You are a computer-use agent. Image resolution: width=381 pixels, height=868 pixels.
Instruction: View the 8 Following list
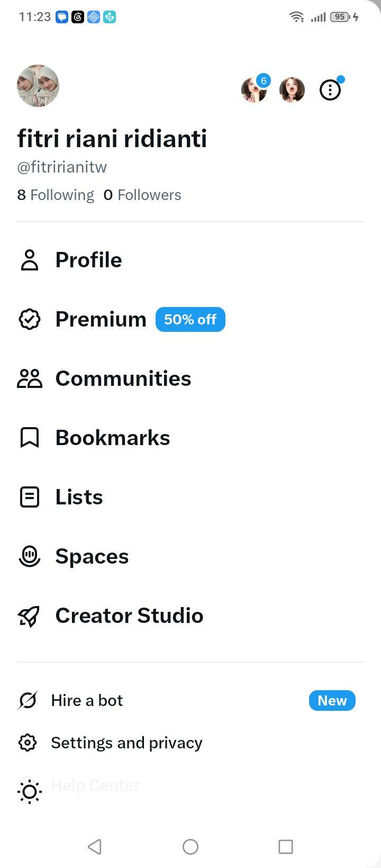56,195
